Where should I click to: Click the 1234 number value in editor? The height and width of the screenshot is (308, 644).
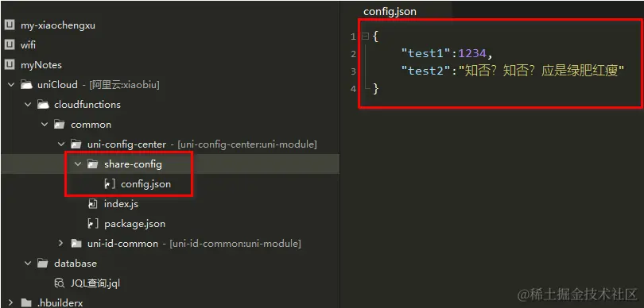pyautogui.click(x=471, y=53)
